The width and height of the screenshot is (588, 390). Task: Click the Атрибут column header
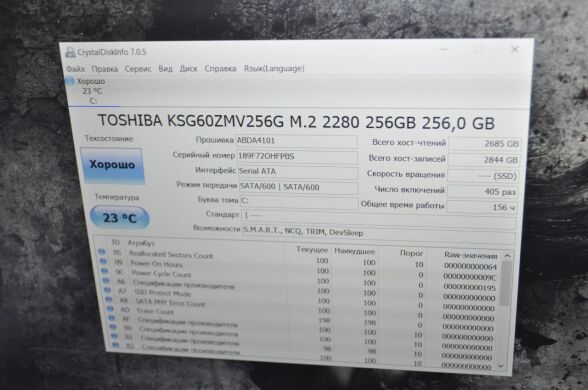tap(141, 243)
